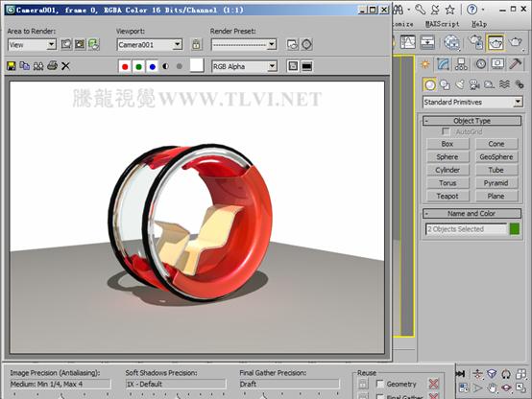Open the Curve Editor from main toolbar
This screenshot has height=399, width=532.
[408, 42]
